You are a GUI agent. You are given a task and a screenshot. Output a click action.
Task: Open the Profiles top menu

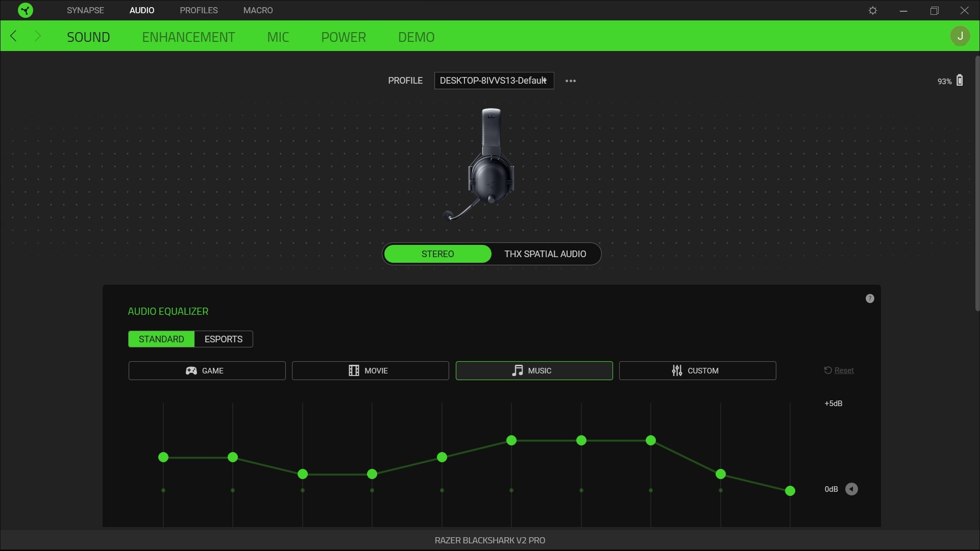(x=199, y=10)
